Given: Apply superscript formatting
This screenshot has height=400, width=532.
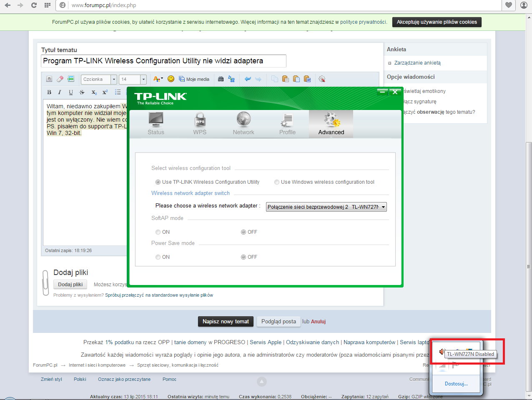Looking at the screenshot, I should point(105,92).
